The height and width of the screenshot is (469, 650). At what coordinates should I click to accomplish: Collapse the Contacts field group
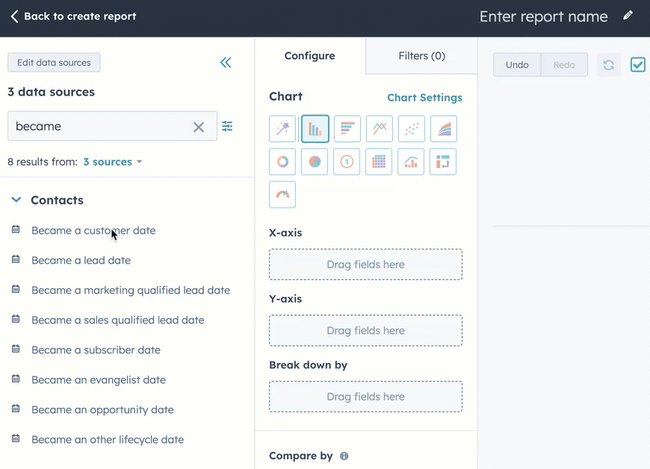click(16, 200)
